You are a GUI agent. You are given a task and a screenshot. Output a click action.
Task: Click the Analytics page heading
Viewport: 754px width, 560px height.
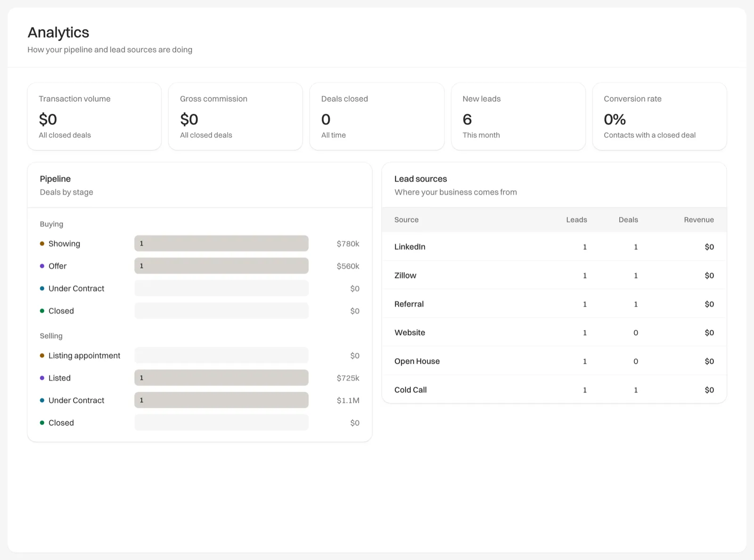58,32
